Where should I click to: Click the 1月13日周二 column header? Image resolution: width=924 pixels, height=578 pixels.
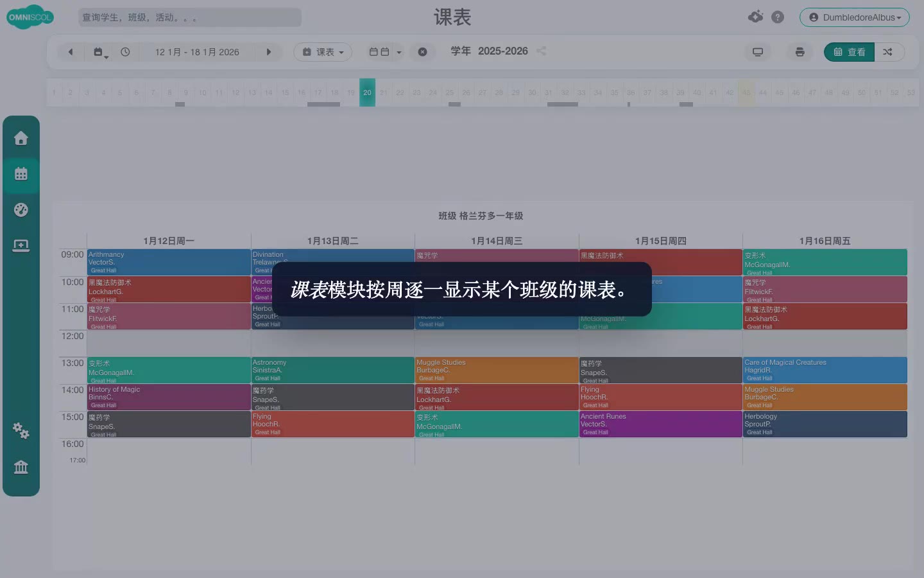point(333,241)
